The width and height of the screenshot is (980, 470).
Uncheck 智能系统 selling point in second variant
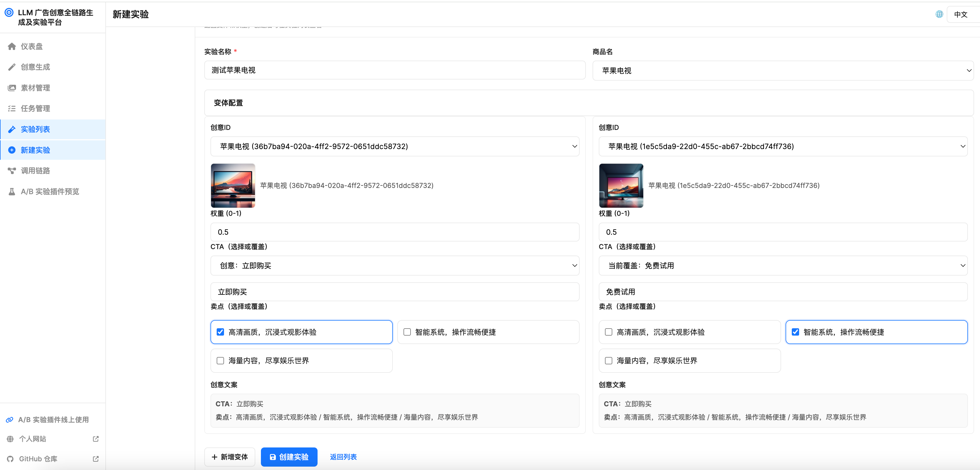click(795, 332)
